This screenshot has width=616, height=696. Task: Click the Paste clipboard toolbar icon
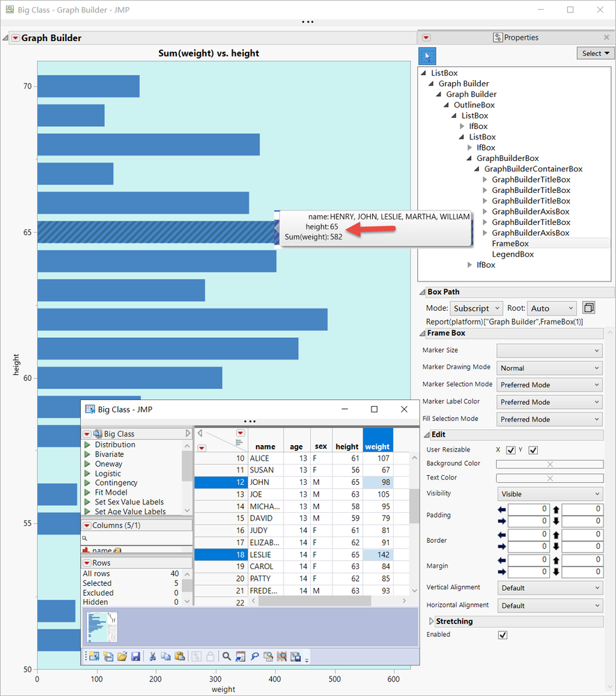(179, 656)
